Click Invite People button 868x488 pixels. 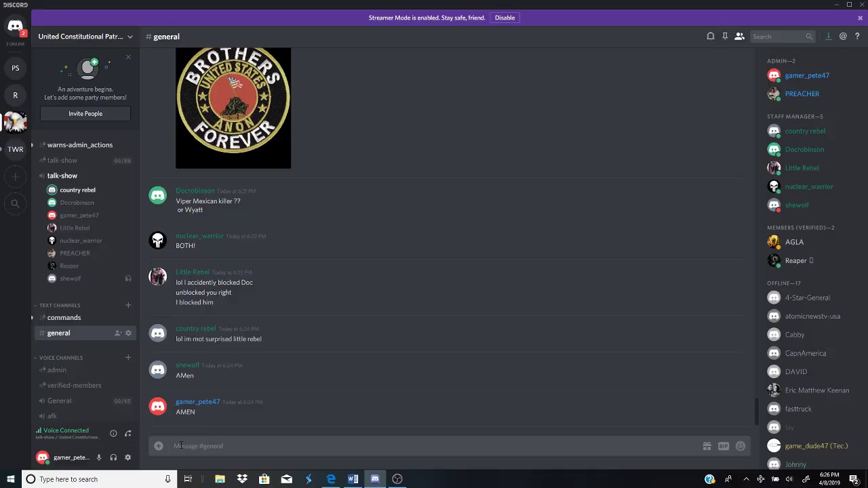(x=85, y=114)
